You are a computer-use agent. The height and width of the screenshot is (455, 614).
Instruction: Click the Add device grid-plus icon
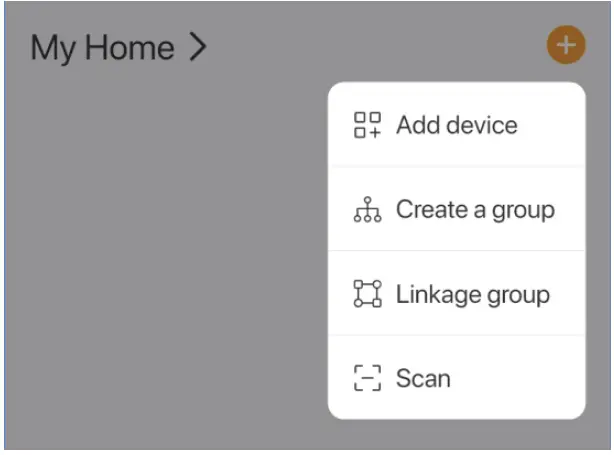(367, 126)
